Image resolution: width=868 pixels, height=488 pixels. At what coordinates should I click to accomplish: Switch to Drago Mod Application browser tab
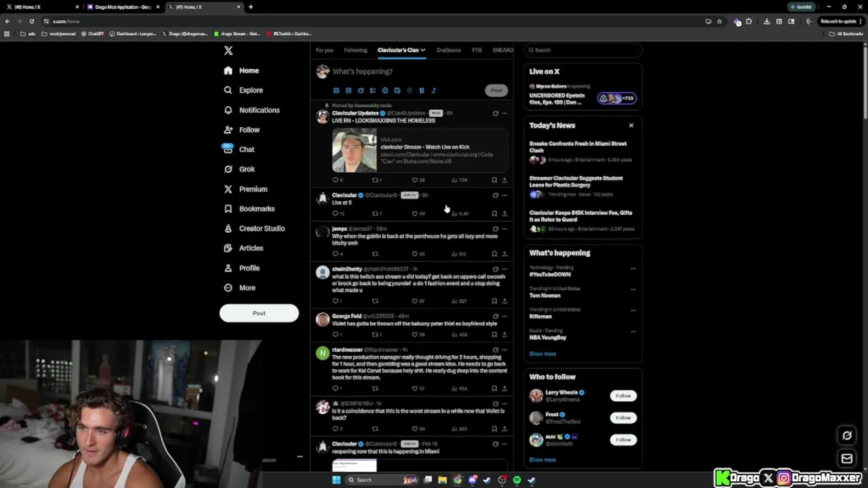point(122,7)
